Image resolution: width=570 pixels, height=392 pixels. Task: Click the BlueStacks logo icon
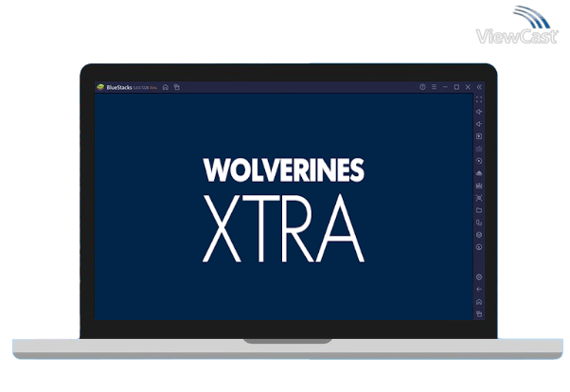coord(100,87)
